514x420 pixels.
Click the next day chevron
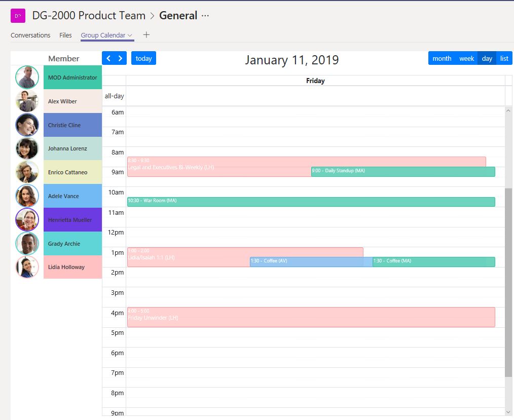point(120,58)
